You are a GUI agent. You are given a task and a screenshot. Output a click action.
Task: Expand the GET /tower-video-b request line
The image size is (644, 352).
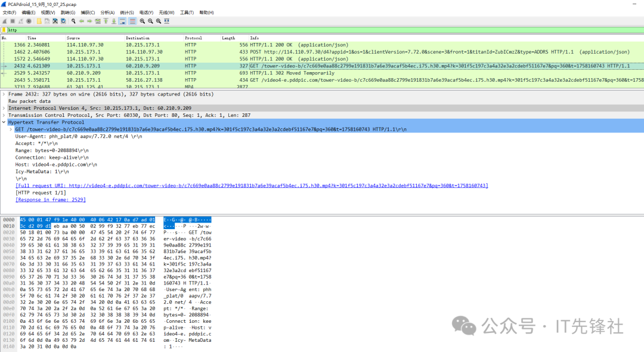click(11, 129)
